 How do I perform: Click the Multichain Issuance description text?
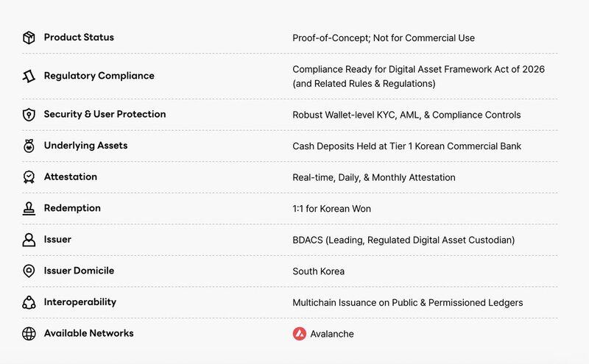408,302
